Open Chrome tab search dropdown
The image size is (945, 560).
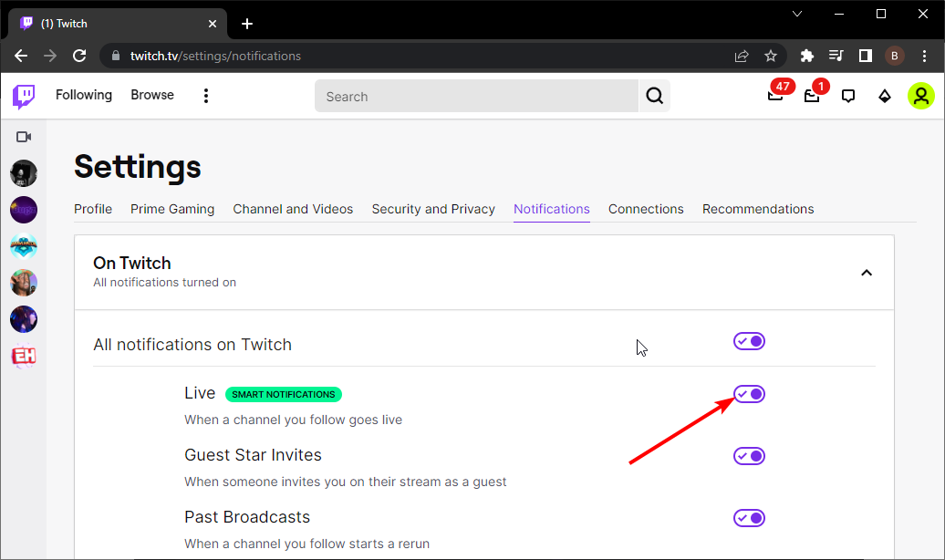[796, 14]
